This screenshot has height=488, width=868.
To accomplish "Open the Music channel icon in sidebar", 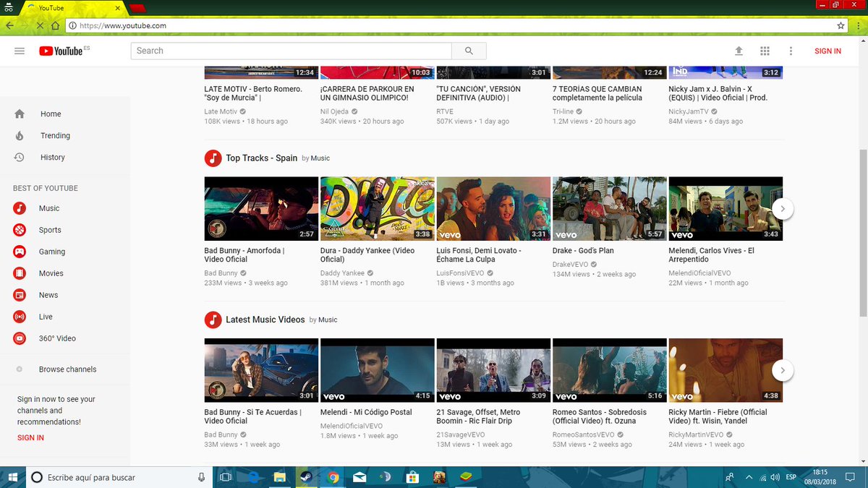I will [20, 208].
